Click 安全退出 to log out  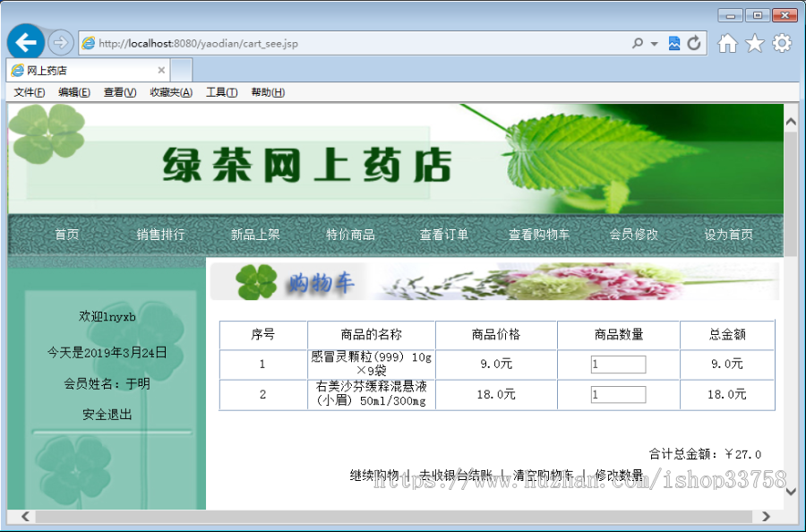[x=107, y=414]
